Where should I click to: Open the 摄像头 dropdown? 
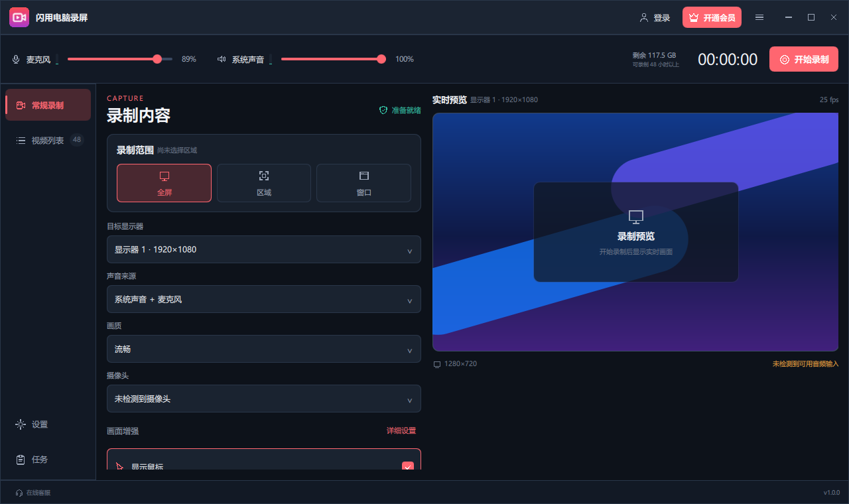tap(264, 399)
